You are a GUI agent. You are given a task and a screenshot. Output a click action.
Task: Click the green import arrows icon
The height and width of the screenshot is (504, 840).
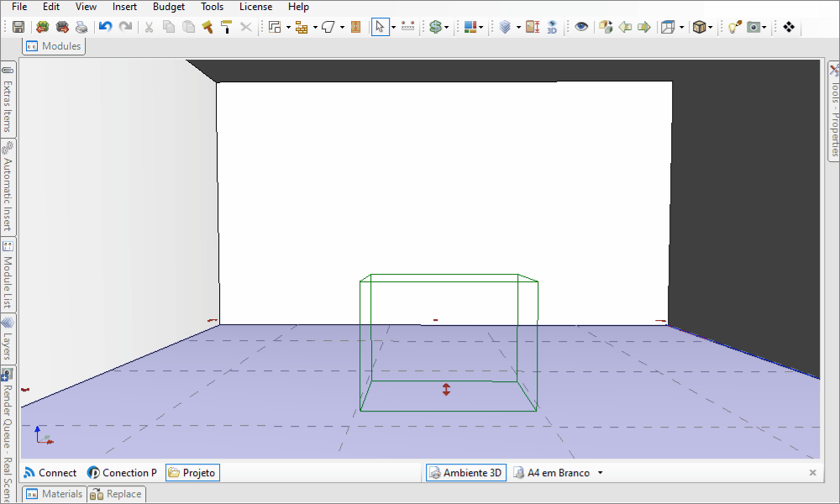(x=42, y=27)
